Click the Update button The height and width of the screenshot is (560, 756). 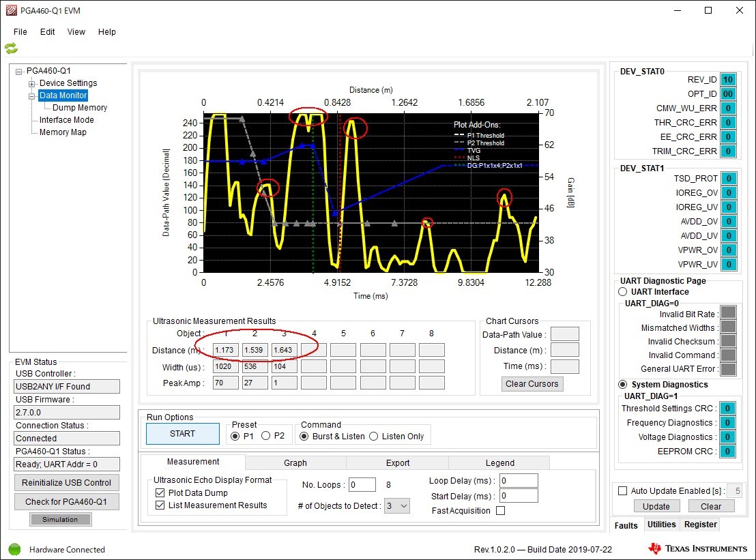click(656, 507)
